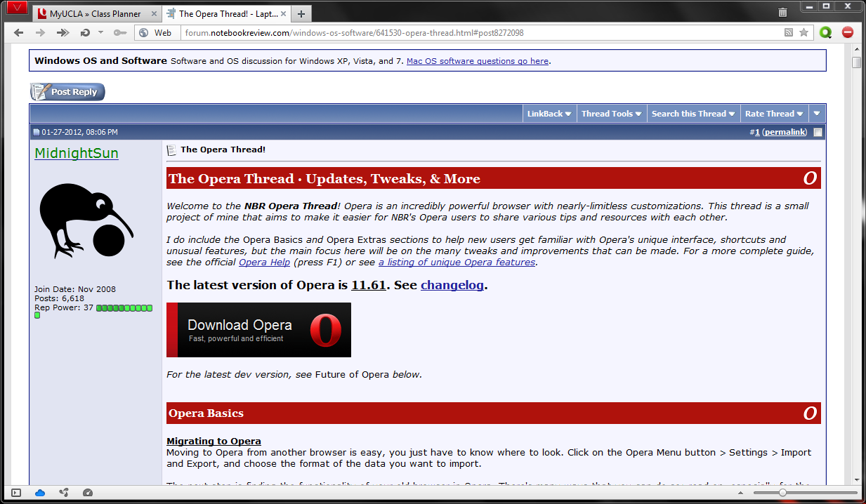This screenshot has height=504, width=866.
Task: Open the permalink for post #1
Action: coord(785,132)
